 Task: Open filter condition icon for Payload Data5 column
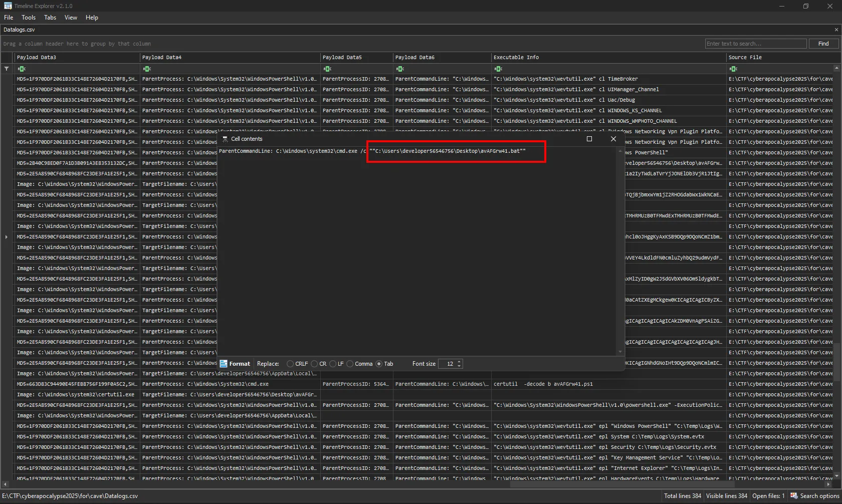pyautogui.click(x=327, y=69)
